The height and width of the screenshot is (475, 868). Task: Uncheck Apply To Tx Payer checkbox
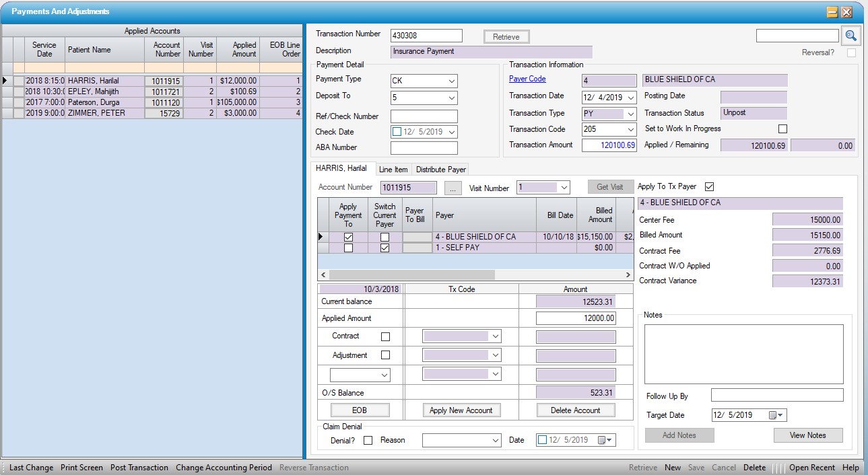(709, 186)
